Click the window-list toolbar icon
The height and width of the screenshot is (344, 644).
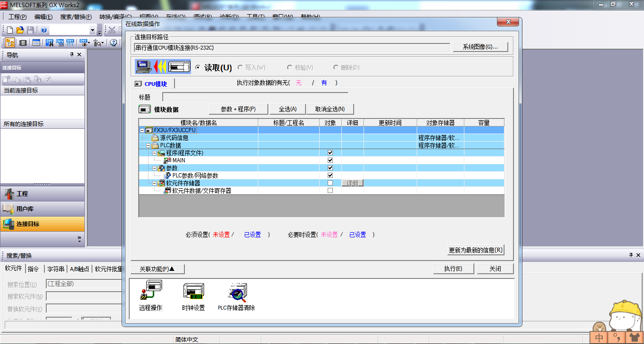[36, 42]
